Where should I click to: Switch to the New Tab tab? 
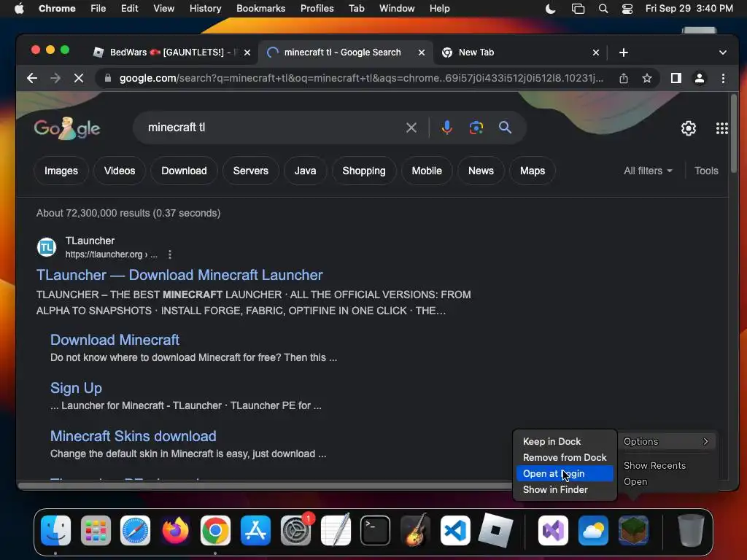pyautogui.click(x=519, y=52)
